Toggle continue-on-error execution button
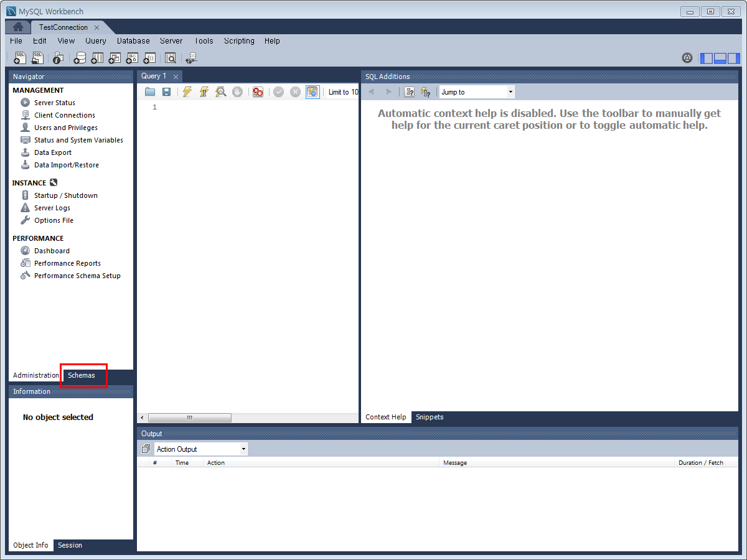 click(258, 92)
